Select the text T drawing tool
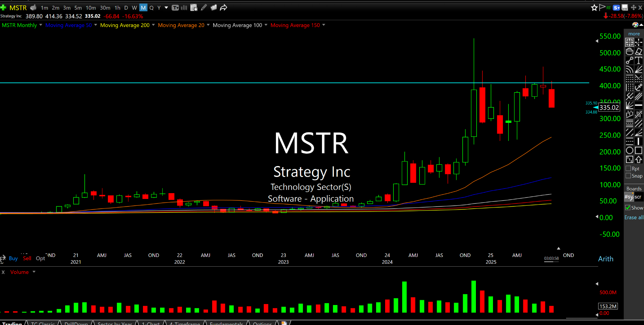This screenshot has height=325, width=644. point(639,60)
